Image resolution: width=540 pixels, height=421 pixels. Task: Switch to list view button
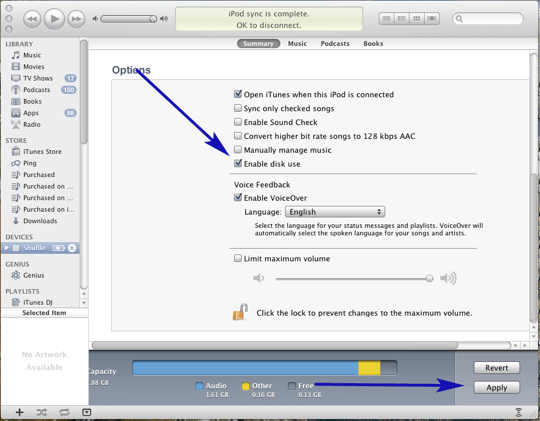(x=386, y=19)
